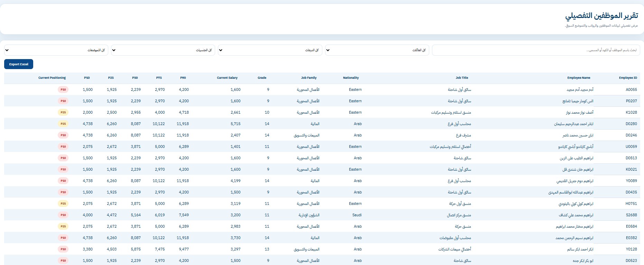Focus the employee name or code search box

pyautogui.click(x=536, y=50)
